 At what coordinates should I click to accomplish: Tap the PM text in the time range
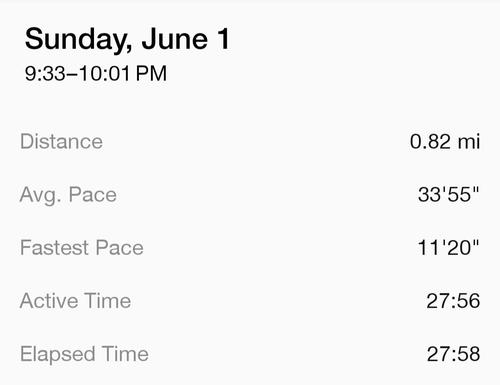tap(151, 73)
